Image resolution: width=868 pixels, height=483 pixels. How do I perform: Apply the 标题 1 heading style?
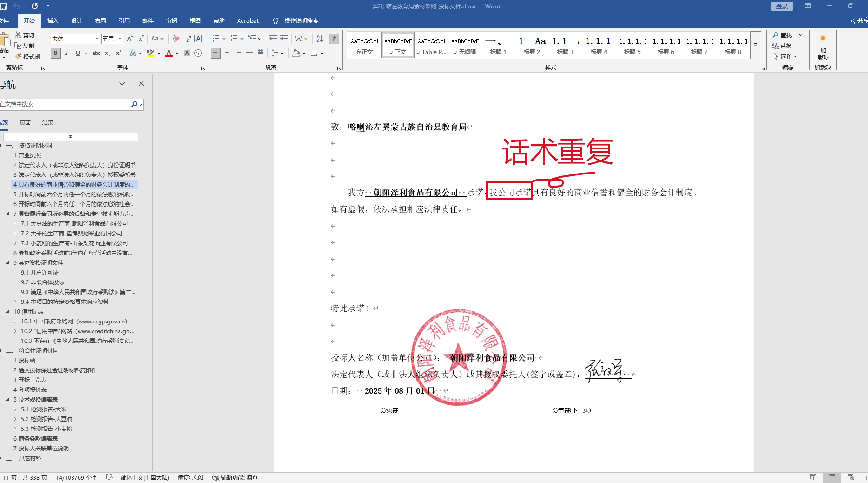pyautogui.click(x=498, y=45)
